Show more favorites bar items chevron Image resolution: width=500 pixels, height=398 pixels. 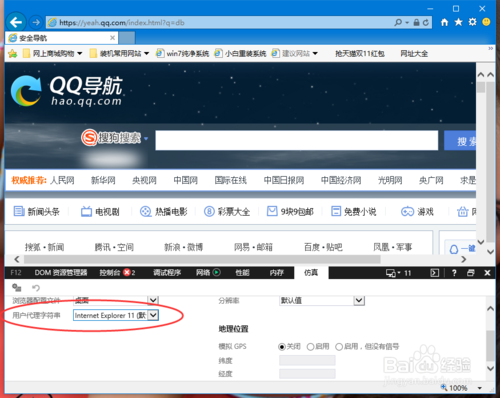(x=491, y=49)
